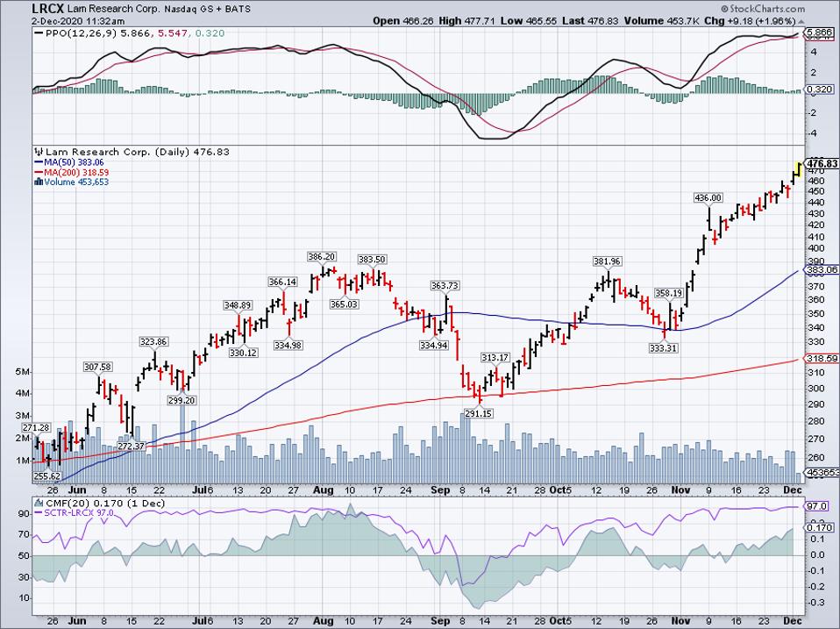Click the PPO(12,26,9) indicator legend label

point(82,33)
